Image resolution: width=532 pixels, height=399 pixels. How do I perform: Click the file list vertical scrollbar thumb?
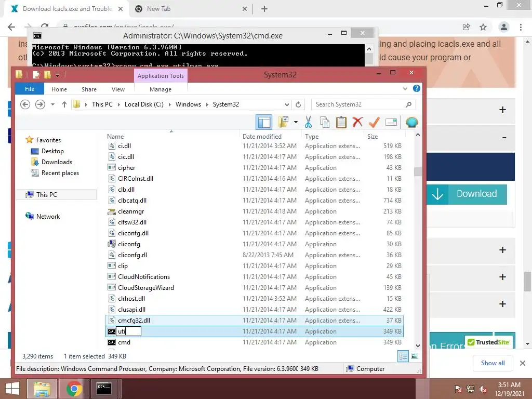418,171
